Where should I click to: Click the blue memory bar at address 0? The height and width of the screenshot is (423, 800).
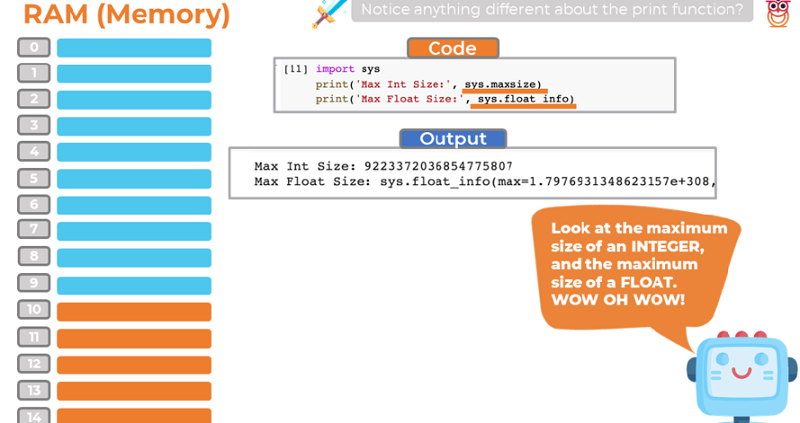pyautogui.click(x=134, y=48)
